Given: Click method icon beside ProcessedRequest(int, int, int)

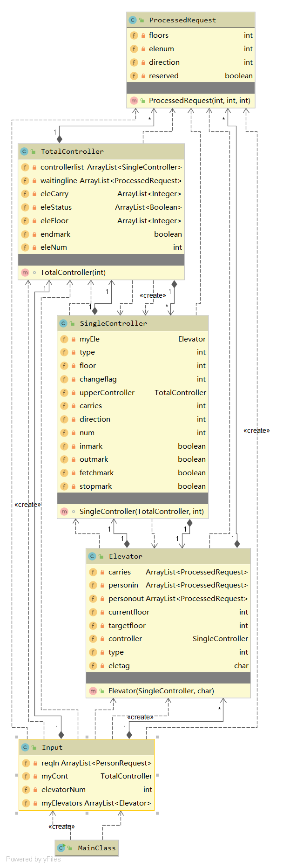Looking at the screenshot, I should [x=134, y=101].
